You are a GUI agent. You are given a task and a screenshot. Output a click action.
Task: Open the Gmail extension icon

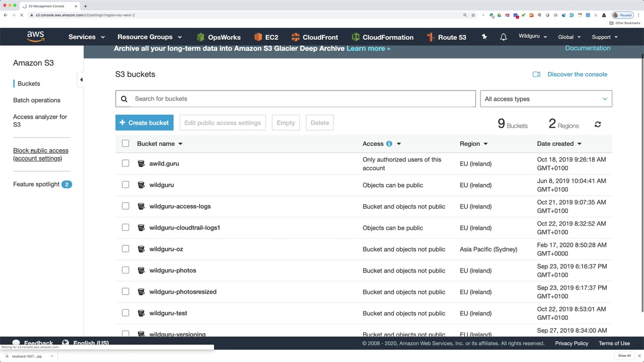507,15
